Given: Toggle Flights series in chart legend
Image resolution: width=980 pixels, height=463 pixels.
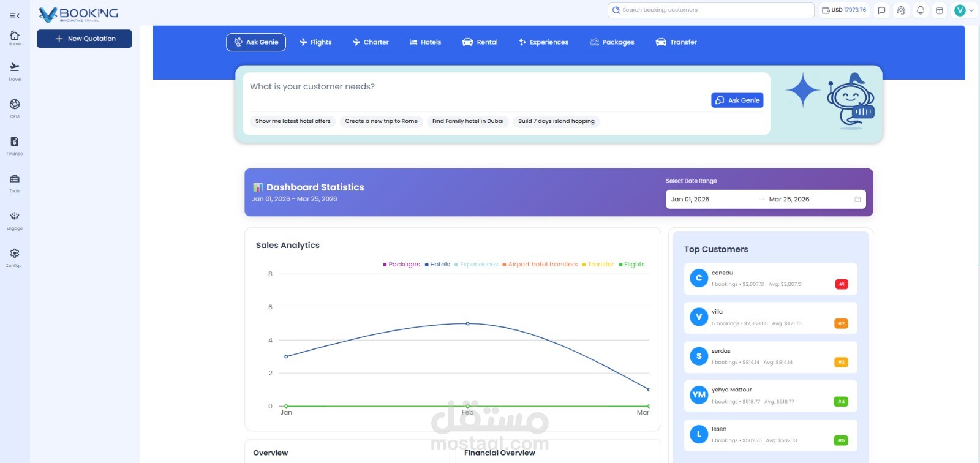Looking at the screenshot, I should (631, 265).
